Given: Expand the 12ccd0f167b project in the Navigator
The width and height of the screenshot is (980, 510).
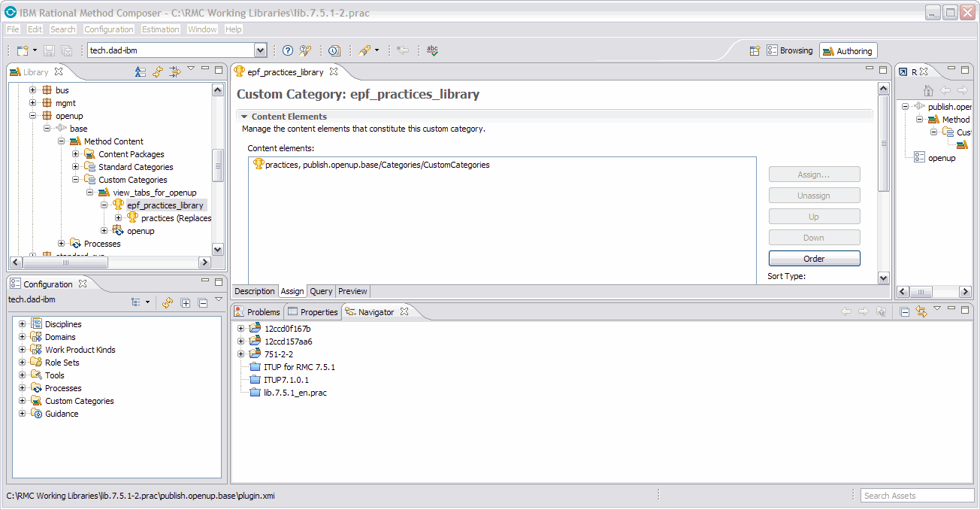Looking at the screenshot, I should [240, 329].
